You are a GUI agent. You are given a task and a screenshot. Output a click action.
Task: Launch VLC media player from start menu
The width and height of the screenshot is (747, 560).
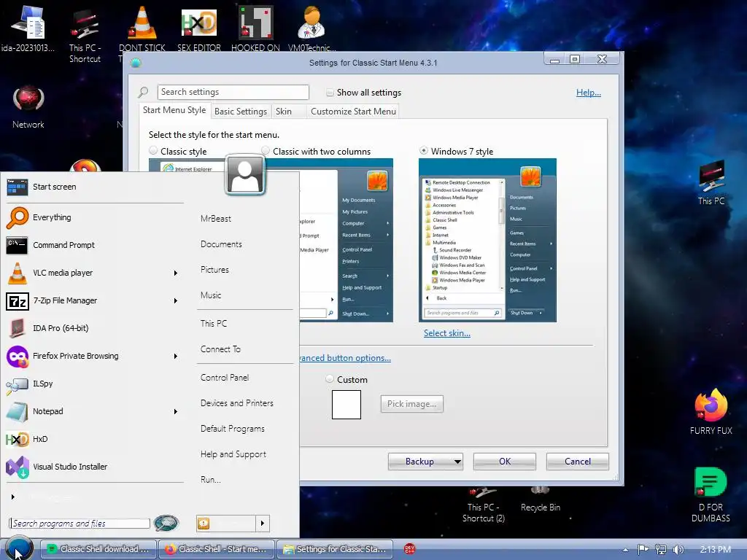click(x=18, y=273)
